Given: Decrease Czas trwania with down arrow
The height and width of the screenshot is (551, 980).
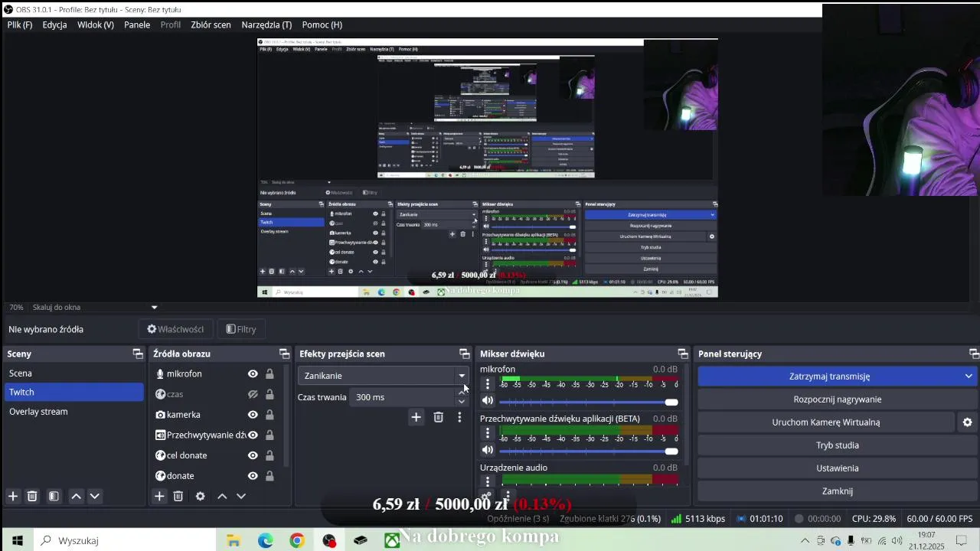Looking at the screenshot, I should tap(462, 402).
